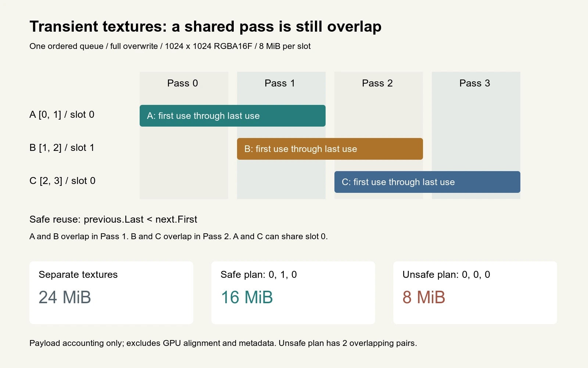Click the Safe plan: 0, 1, 0 card
Image resolution: width=588 pixels, height=368 pixels.
[x=293, y=293]
